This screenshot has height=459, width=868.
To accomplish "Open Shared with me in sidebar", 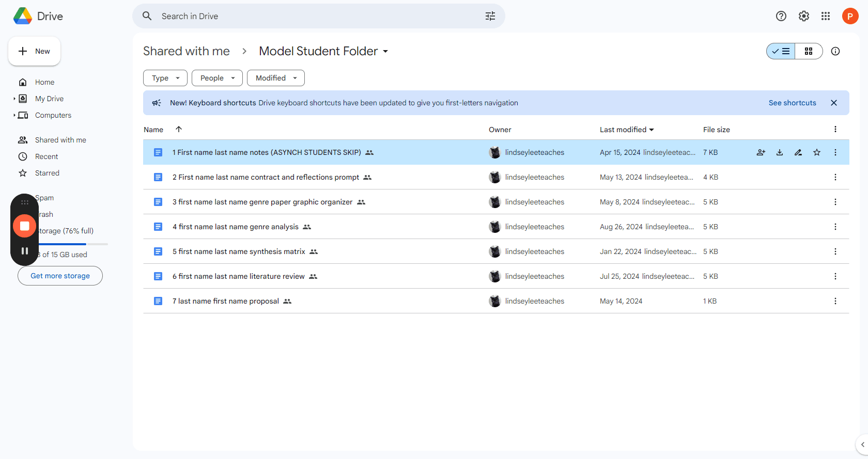I will [60, 140].
